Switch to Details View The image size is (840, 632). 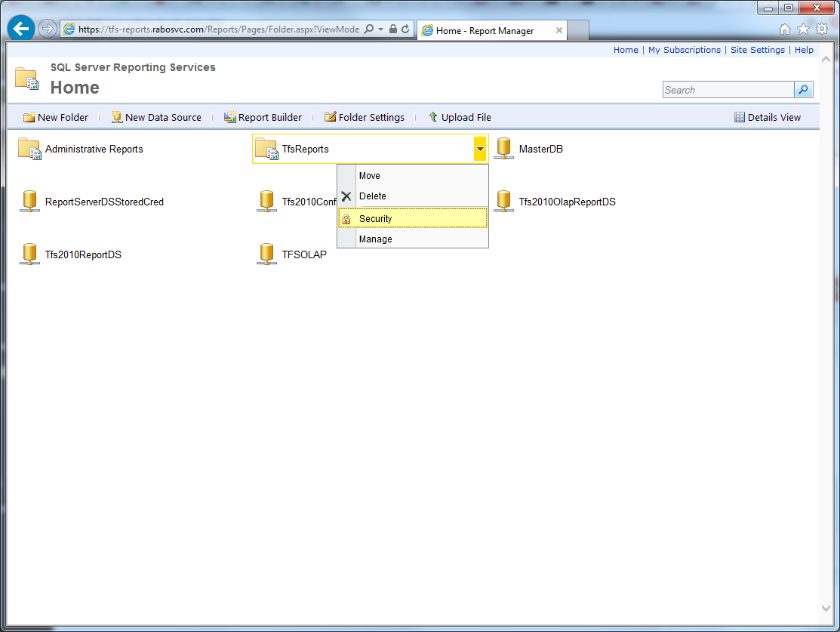pos(768,118)
